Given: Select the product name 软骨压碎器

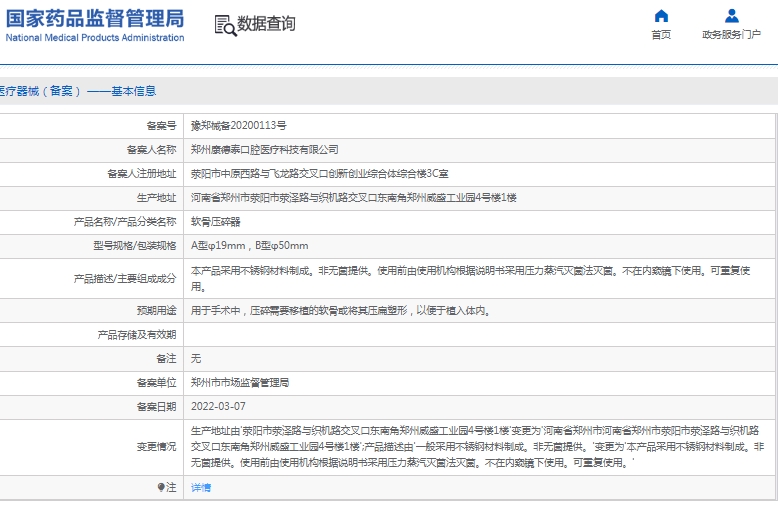Looking at the screenshot, I should [x=216, y=222].
